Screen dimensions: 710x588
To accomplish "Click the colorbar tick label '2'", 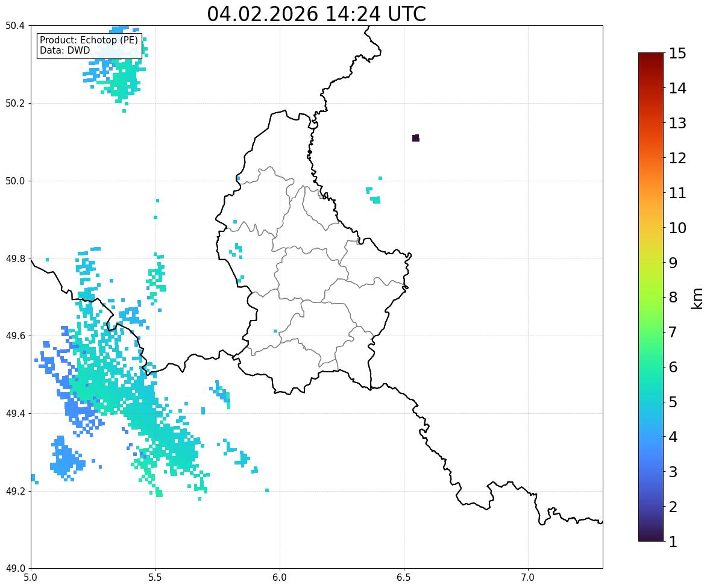I will 673,507.
